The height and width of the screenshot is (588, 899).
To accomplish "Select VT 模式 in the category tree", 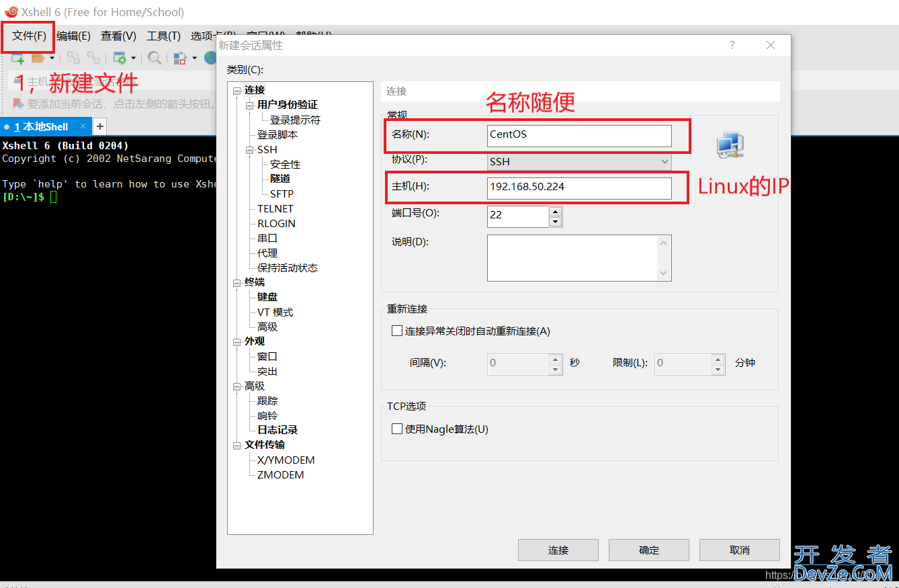I will [x=275, y=312].
